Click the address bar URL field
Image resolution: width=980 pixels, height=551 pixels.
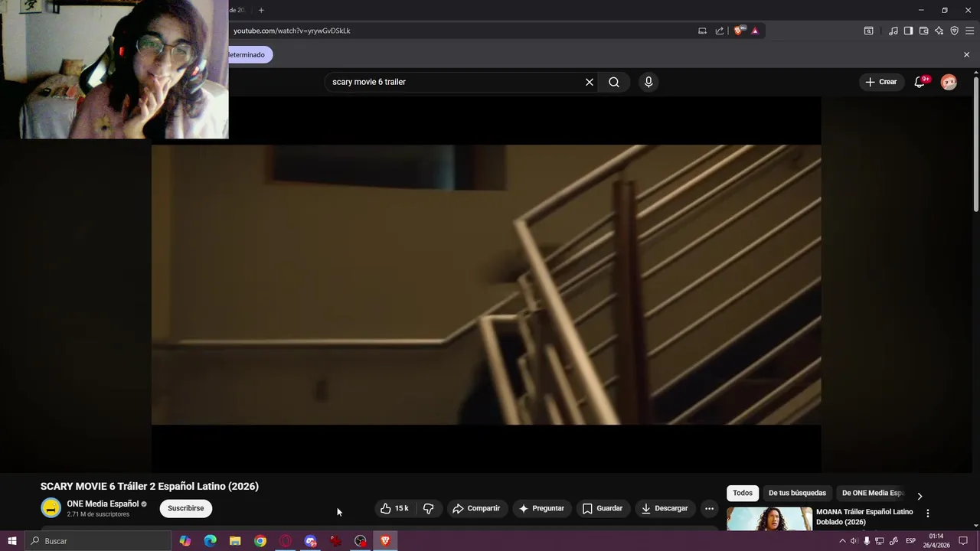click(x=459, y=31)
